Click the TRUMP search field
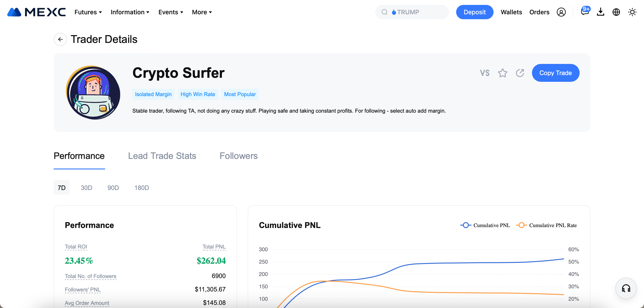The width and height of the screenshot is (644, 308). click(412, 12)
